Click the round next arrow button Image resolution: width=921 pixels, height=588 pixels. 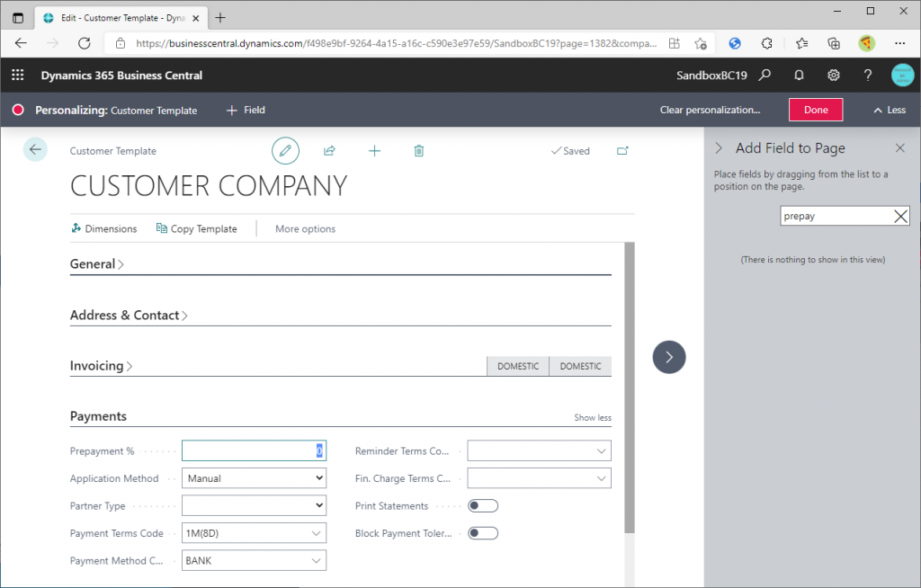pyautogui.click(x=669, y=357)
